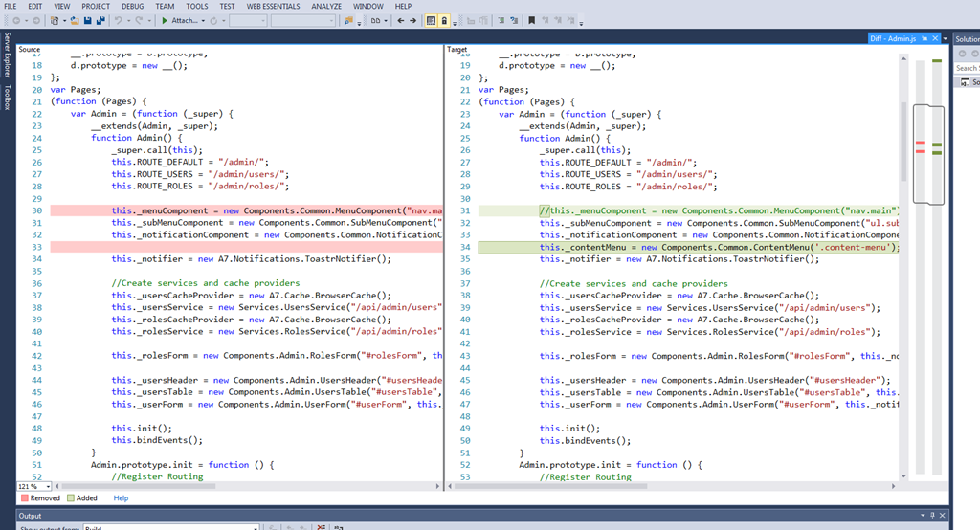Image resolution: width=980 pixels, height=530 pixels.
Task: Open the solution configurations combo box
Action: pyautogui.click(x=248, y=21)
